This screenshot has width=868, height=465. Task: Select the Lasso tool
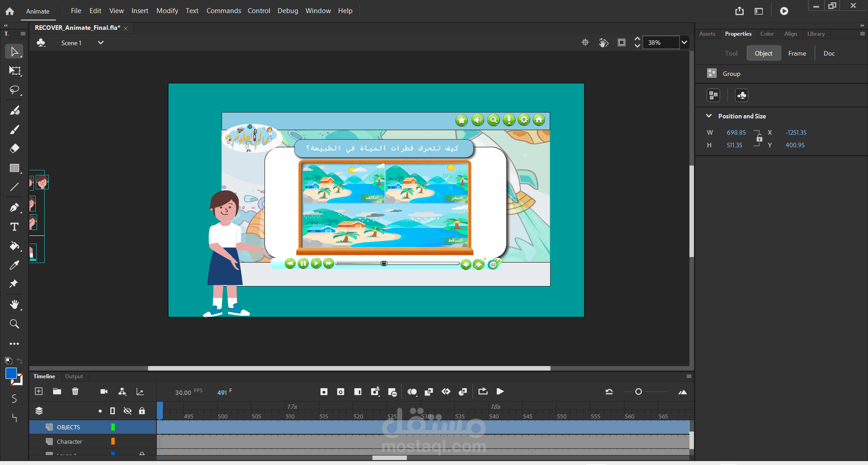pos(14,90)
